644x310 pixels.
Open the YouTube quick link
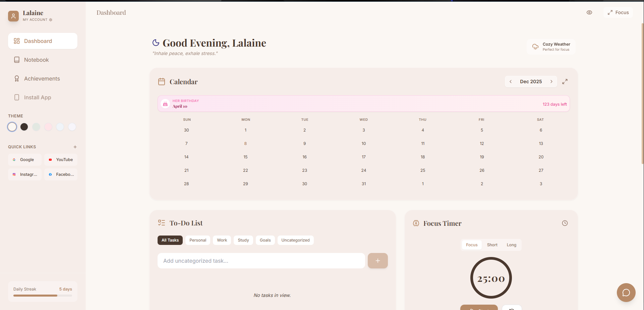[61, 160]
